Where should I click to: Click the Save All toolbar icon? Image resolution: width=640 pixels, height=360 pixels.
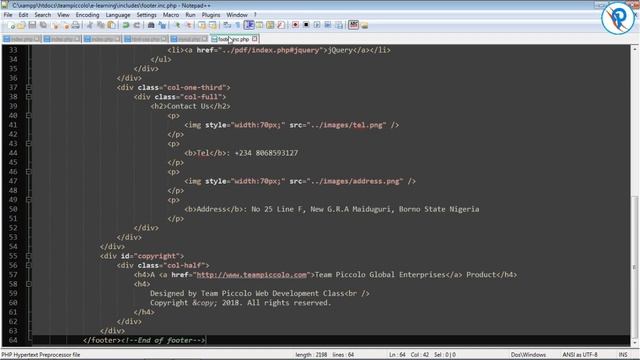tap(42, 25)
